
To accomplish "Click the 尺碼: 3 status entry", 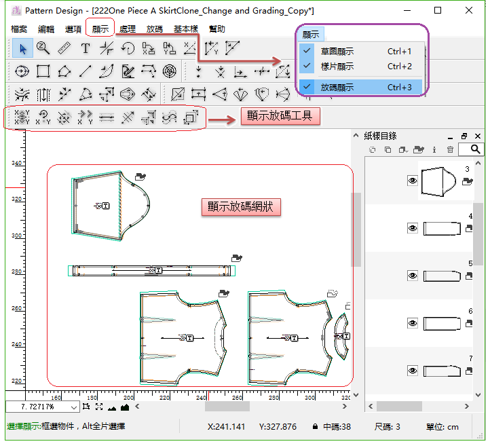I will pyautogui.click(x=388, y=427).
